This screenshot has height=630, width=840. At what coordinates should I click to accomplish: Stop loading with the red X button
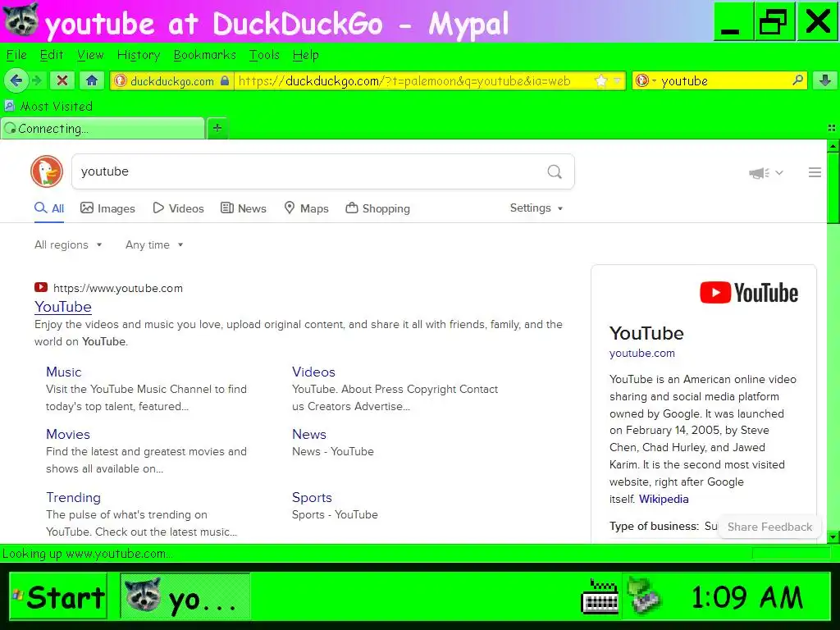[x=62, y=81]
